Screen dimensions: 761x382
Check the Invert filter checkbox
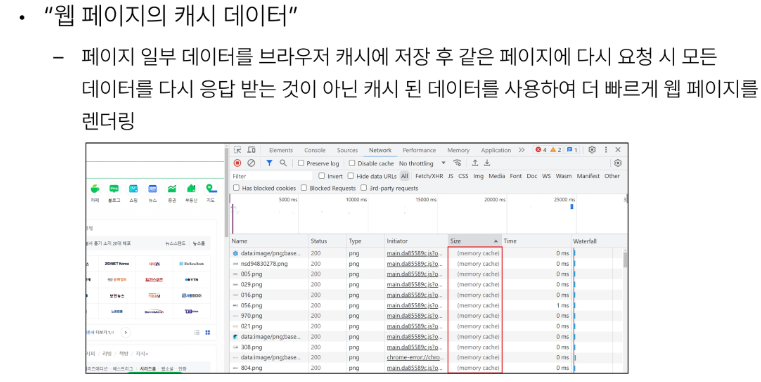coord(321,176)
